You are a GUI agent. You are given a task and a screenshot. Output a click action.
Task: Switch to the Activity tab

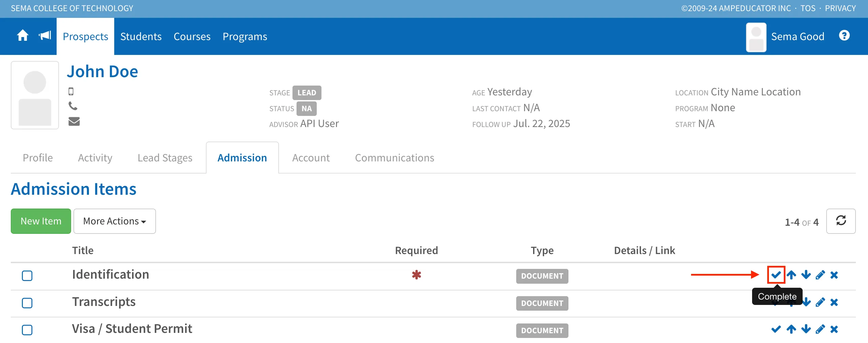(95, 158)
